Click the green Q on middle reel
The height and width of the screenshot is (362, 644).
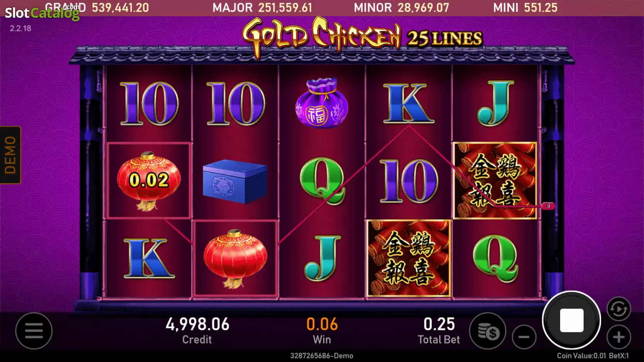click(322, 181)
